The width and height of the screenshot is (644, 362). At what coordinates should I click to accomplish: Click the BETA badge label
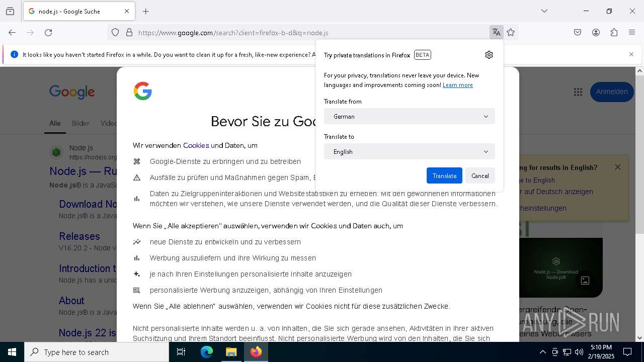point(423,55)
